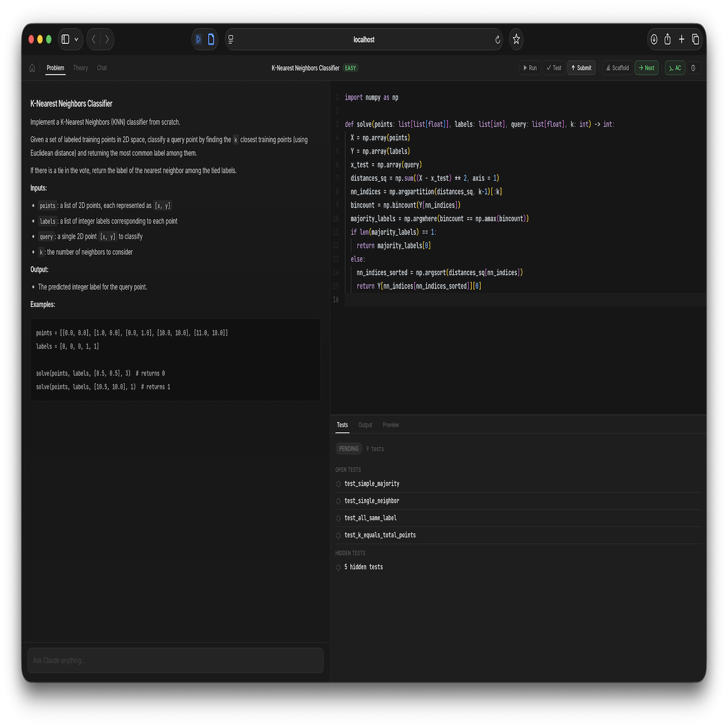Image resolution: width=728 pixels, height=728 pixels.
Task: Open test_simple_majority test row
Action: (x=518, y=483)
